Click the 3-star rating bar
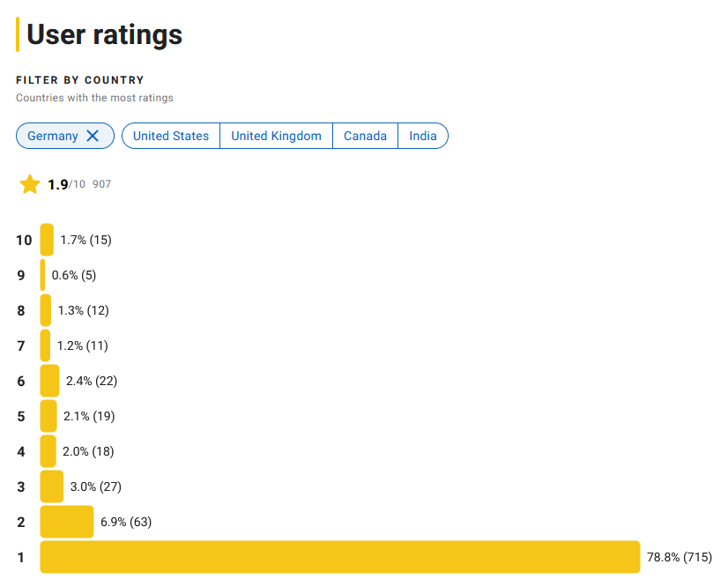The width and height of the screenshot is (728, 579). coord(52,486)
